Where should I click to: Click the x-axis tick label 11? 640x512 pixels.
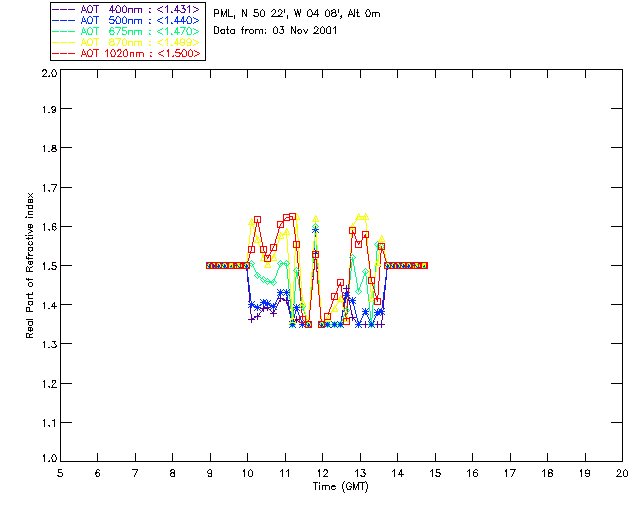tap(285, 473)
